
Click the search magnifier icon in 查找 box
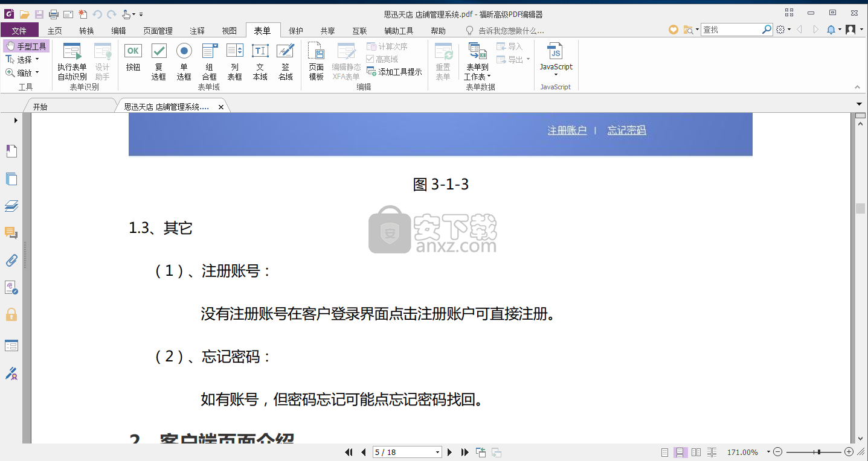tap(767, 29)
